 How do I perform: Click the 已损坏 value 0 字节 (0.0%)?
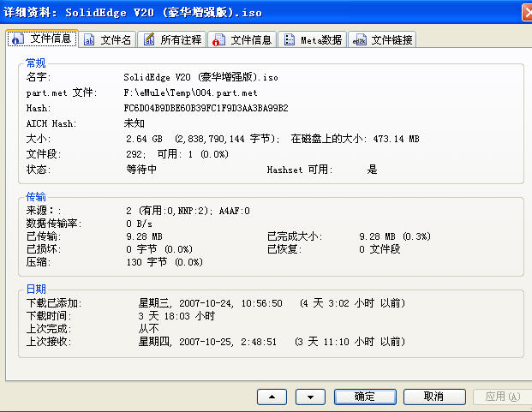point(159,249)
